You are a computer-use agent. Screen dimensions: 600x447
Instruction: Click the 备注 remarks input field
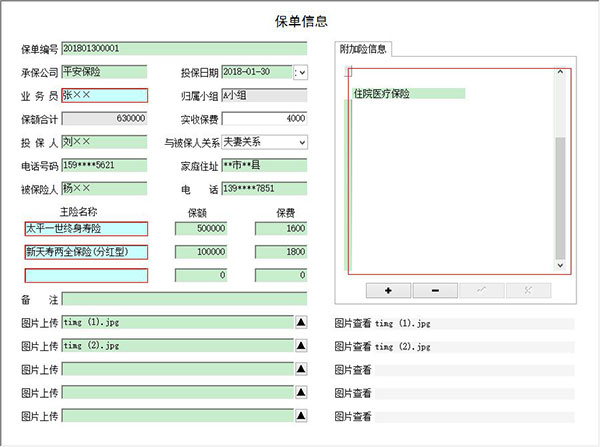click(184, 299)
